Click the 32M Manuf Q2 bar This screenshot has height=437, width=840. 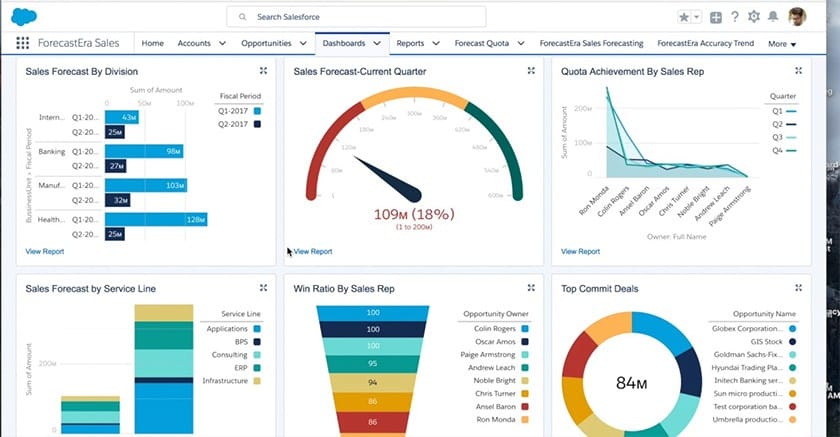pyautogui.click(x=117, y=200)
